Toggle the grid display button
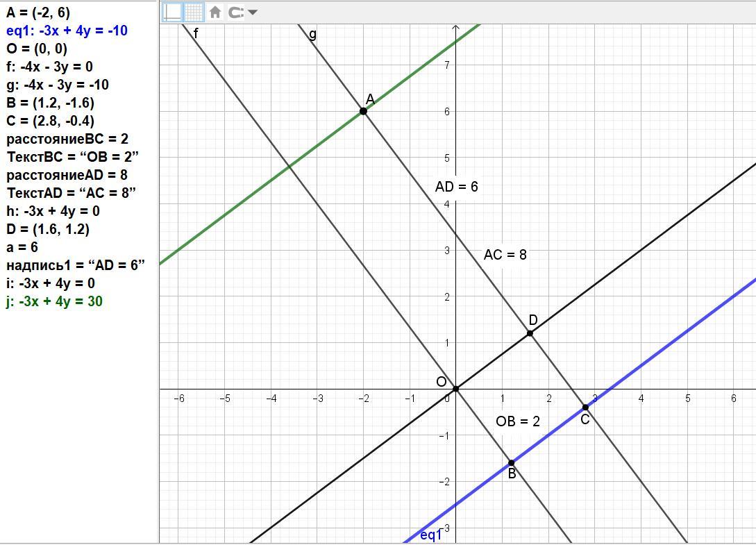This screenshot has height=545, width=756. click(x=194, y=12)
